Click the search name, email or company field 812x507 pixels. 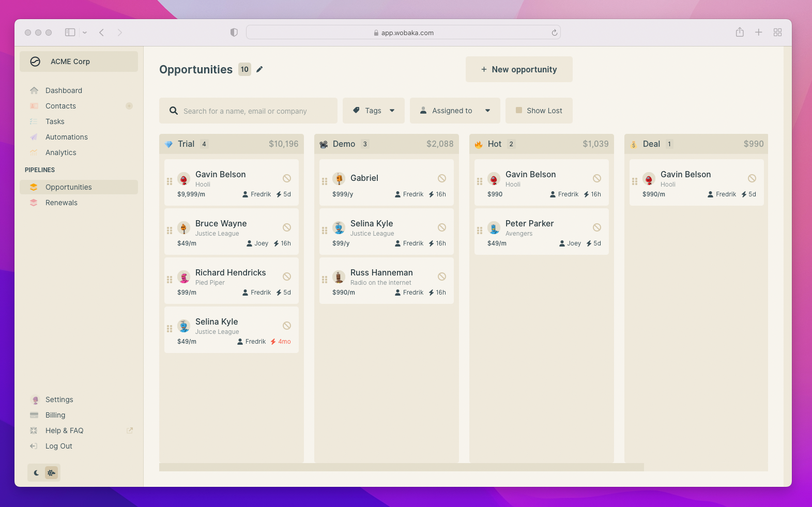248,111
